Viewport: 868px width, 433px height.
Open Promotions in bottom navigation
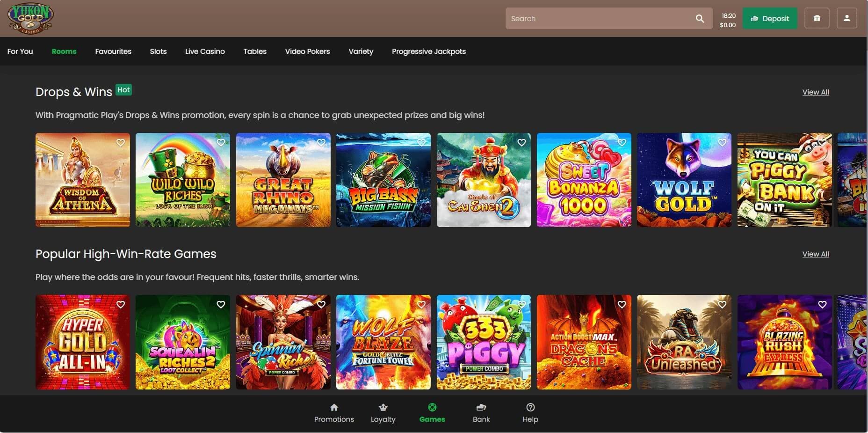[x=334, y=413]
